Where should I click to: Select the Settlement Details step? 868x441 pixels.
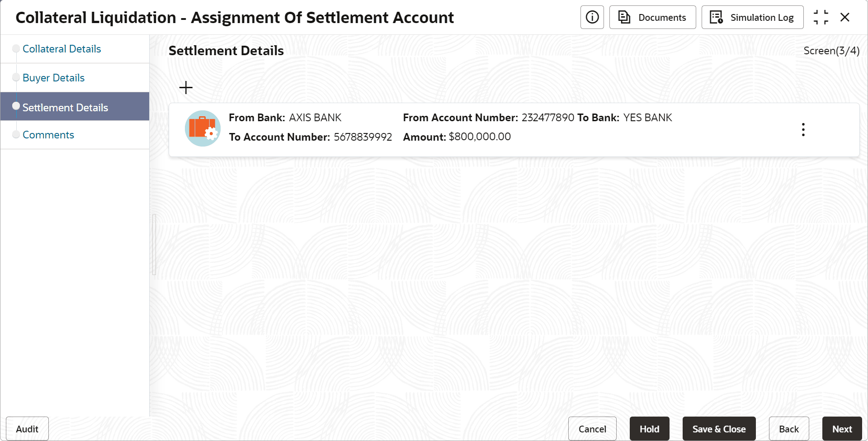tap(65, 108)
